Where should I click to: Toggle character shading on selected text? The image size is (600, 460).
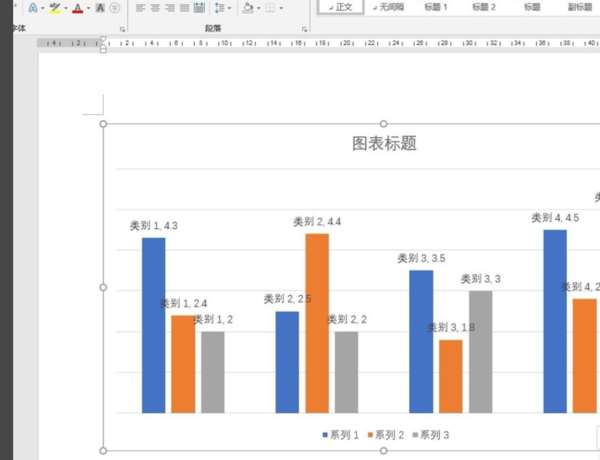coord(100,8)
